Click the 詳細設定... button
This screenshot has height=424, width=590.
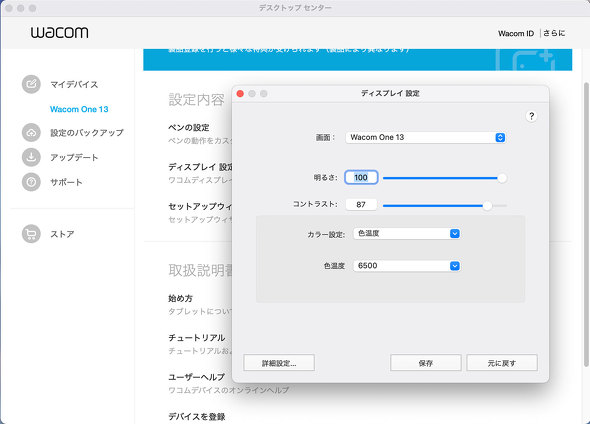[x=279, y=363]
